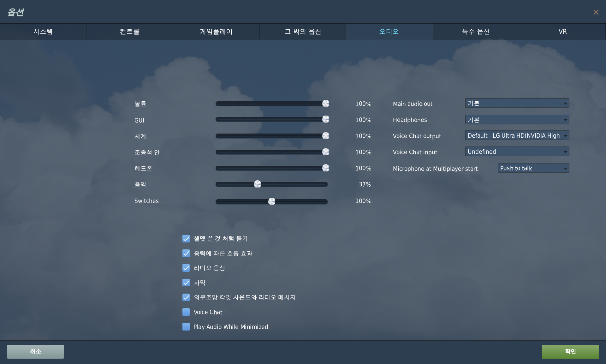Switch to the 시스템 tab
Screen dimensions: 606x364
pos(43,32)
